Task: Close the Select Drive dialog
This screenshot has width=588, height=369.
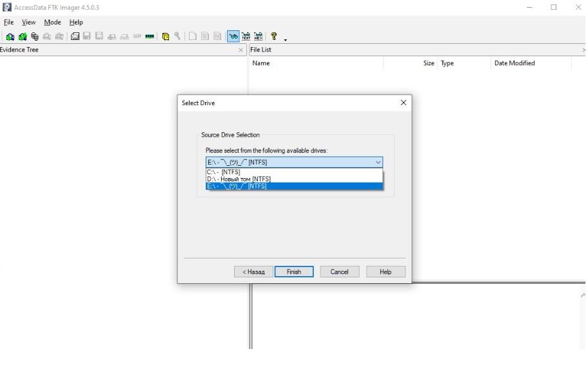Action: 404,103
